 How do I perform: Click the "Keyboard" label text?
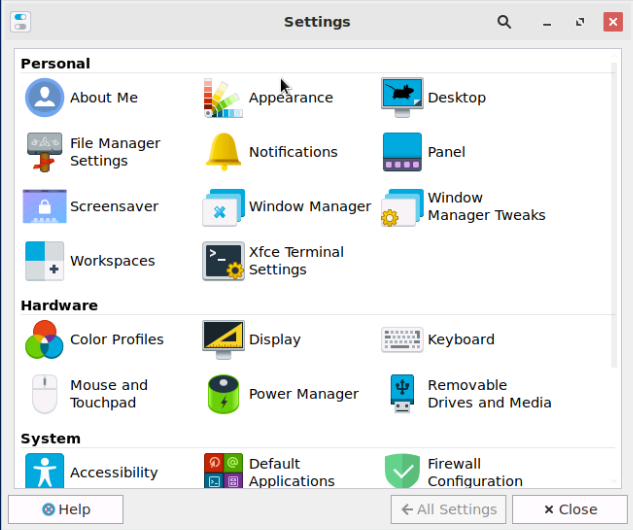pyautogui.click(x=461, y=340)
